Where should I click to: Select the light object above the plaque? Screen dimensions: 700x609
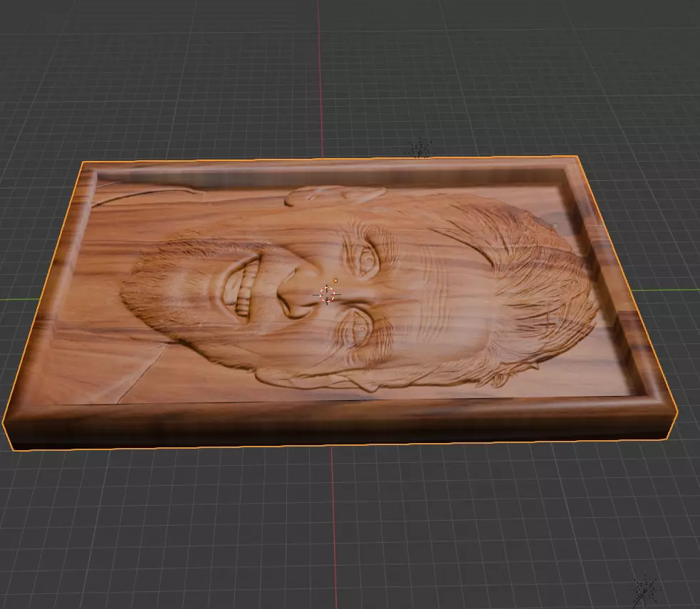tap(419, 149)
